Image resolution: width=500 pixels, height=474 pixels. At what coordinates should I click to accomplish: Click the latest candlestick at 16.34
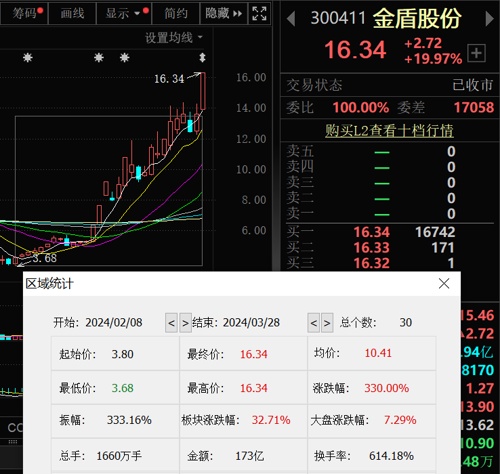(203, 91)
